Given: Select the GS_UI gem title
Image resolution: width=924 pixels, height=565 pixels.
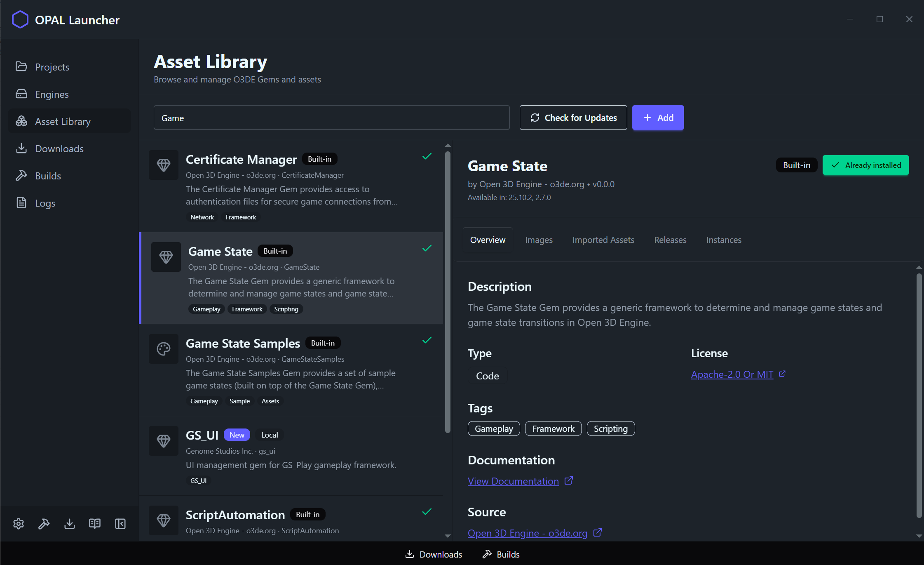Looking at the screenshot, I should click(202, 436).
